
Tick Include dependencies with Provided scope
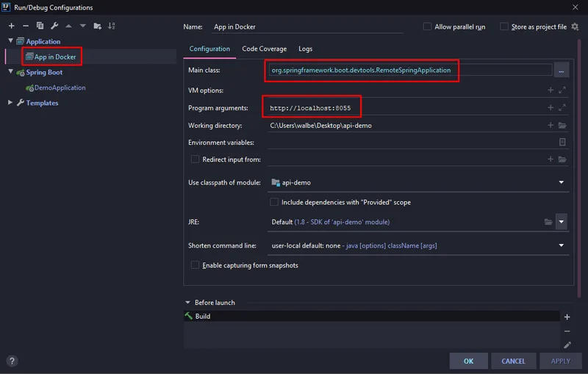274,202
